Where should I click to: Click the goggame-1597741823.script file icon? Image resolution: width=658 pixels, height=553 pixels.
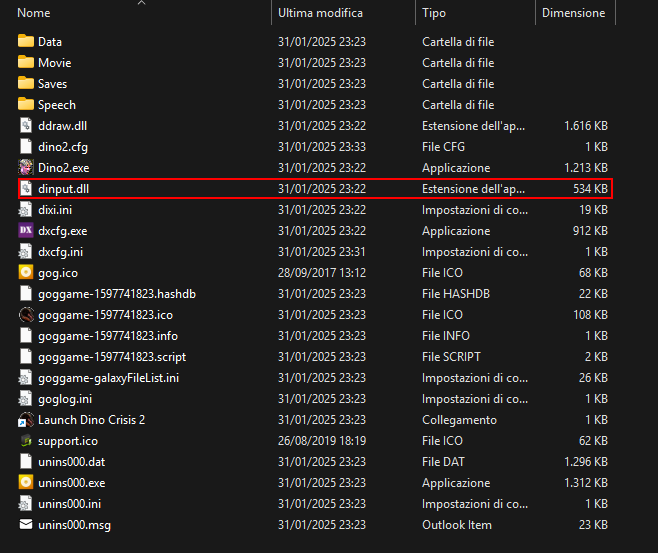pos(26,356)
